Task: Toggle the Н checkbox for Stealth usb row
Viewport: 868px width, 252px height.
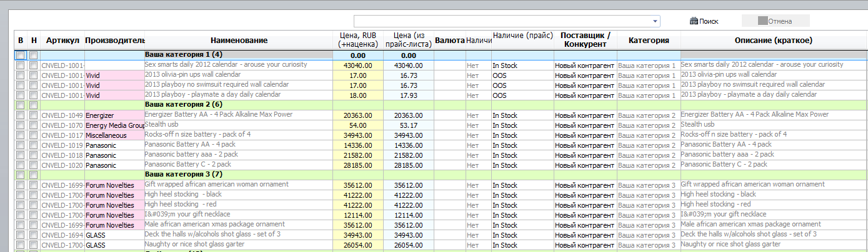Action: 33,125
